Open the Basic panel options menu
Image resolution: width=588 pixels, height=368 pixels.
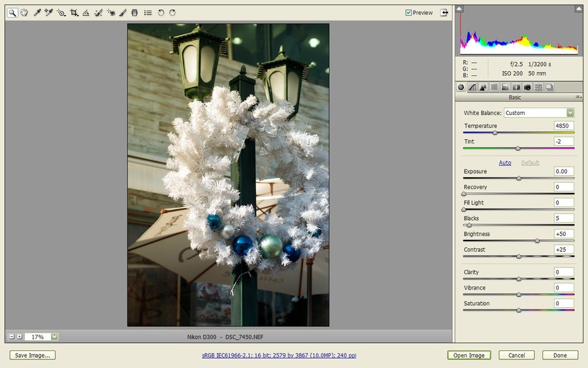[x=578, y=97]
